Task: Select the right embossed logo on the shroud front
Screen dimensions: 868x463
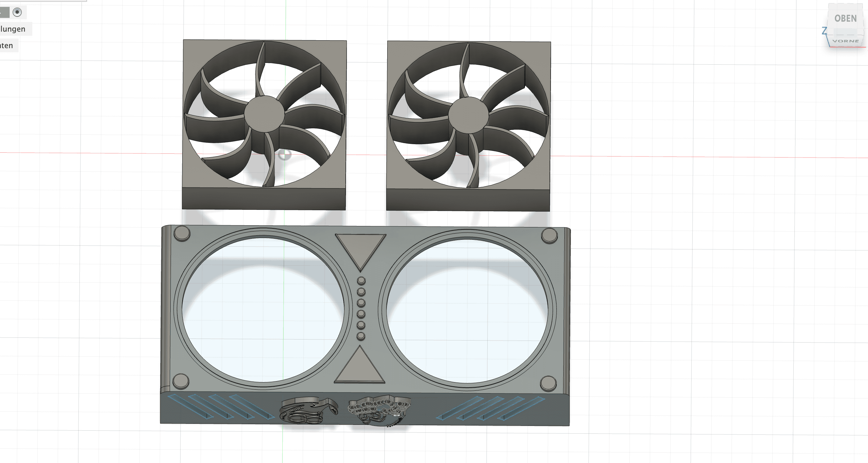Action: click(379, 410)
